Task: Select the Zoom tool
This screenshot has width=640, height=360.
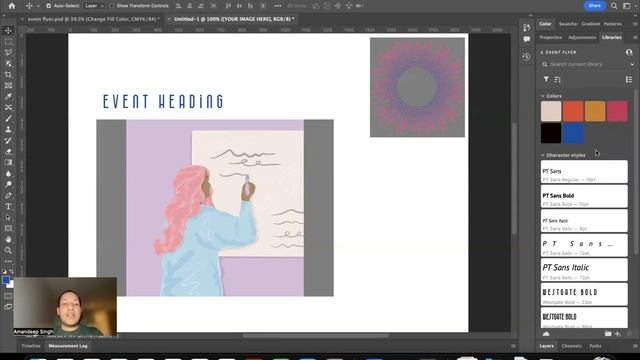Action: pyautogui.click(x=8, y=250)
